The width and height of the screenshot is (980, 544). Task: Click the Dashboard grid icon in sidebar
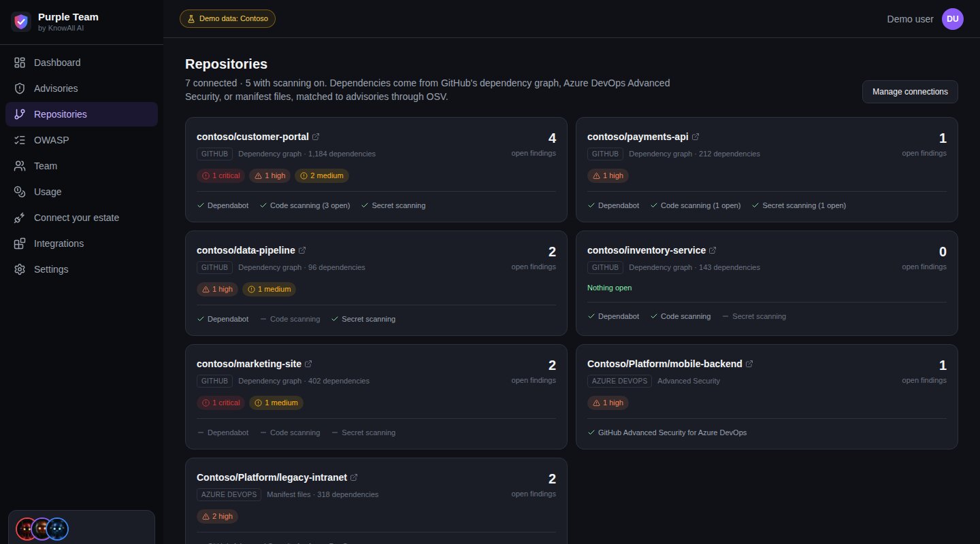20,63
